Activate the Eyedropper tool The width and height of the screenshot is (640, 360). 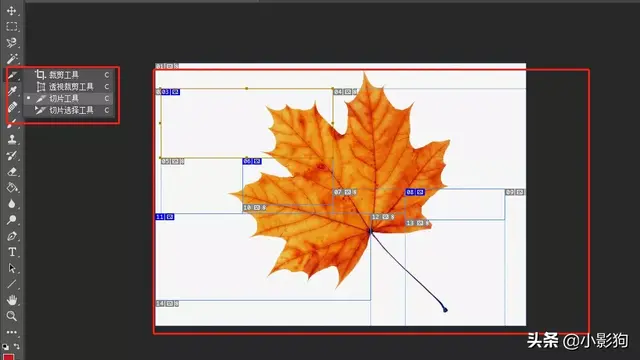(12, 91)
